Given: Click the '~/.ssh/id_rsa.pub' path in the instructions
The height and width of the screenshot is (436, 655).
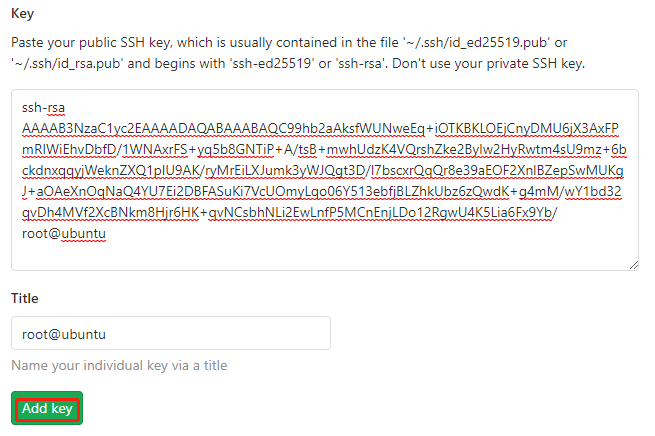Looking at the screenshot, I should pyautogui.click(x=67, y=63).
